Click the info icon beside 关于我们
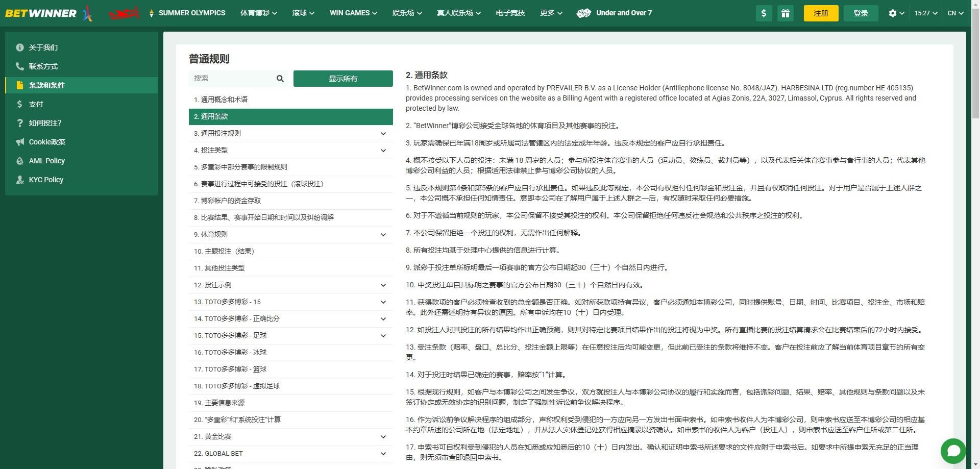The image size is (980, 469). pyautogui.click(x=20, y=47)
